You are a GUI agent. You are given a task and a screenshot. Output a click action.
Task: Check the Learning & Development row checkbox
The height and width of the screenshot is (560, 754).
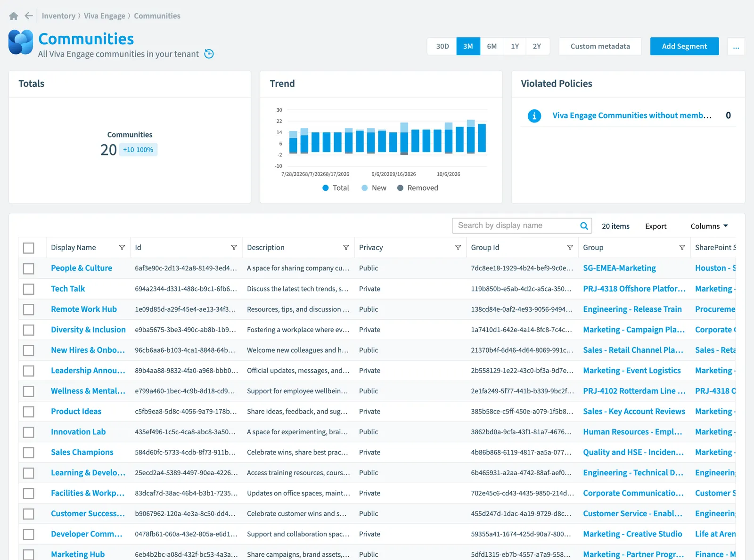click(x=29, y=473)
